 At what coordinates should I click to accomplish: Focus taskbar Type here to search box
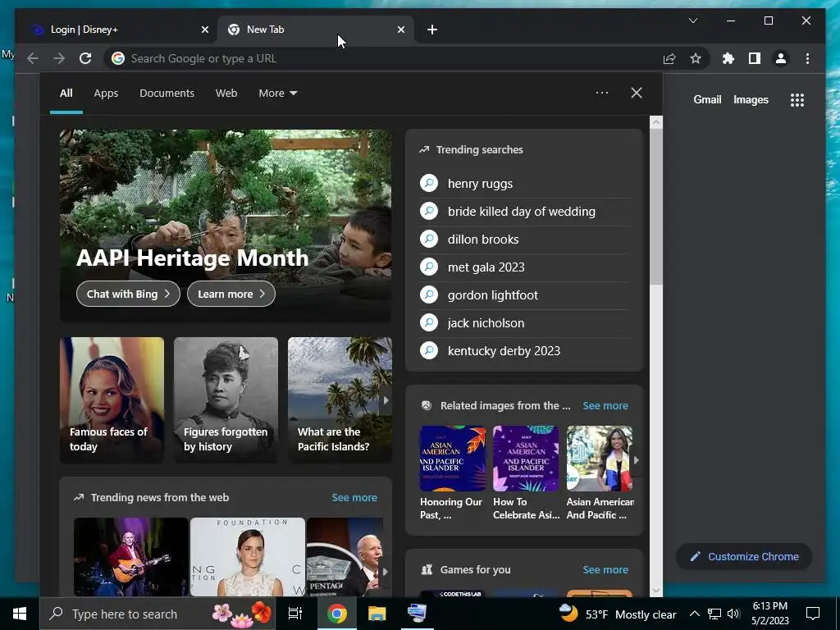click(157, 614)
